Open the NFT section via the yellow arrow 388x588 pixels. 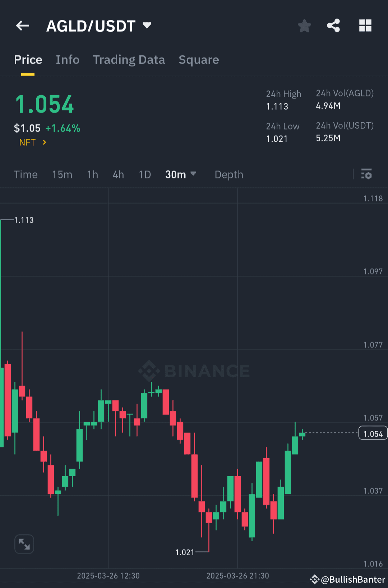44,142
